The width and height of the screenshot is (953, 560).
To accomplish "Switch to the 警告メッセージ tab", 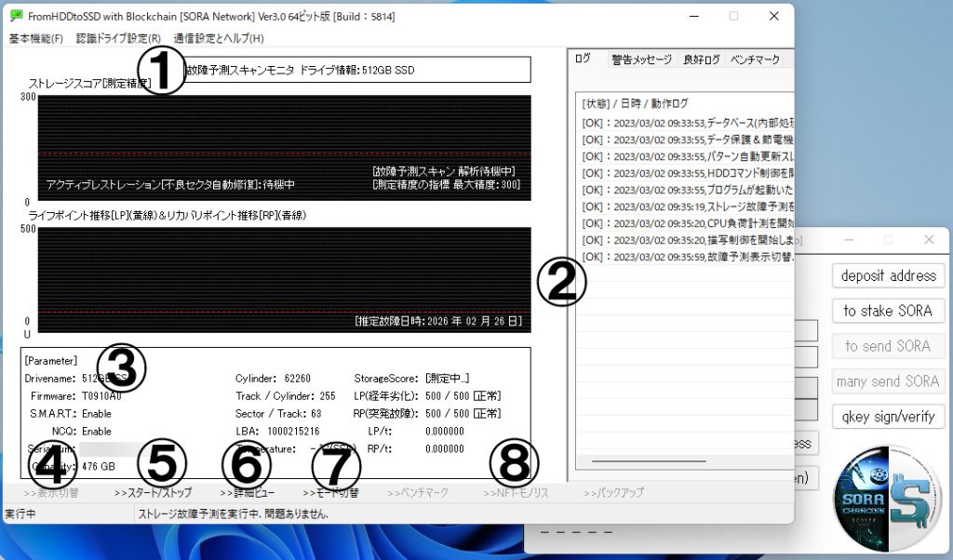I will coord(641,59).
